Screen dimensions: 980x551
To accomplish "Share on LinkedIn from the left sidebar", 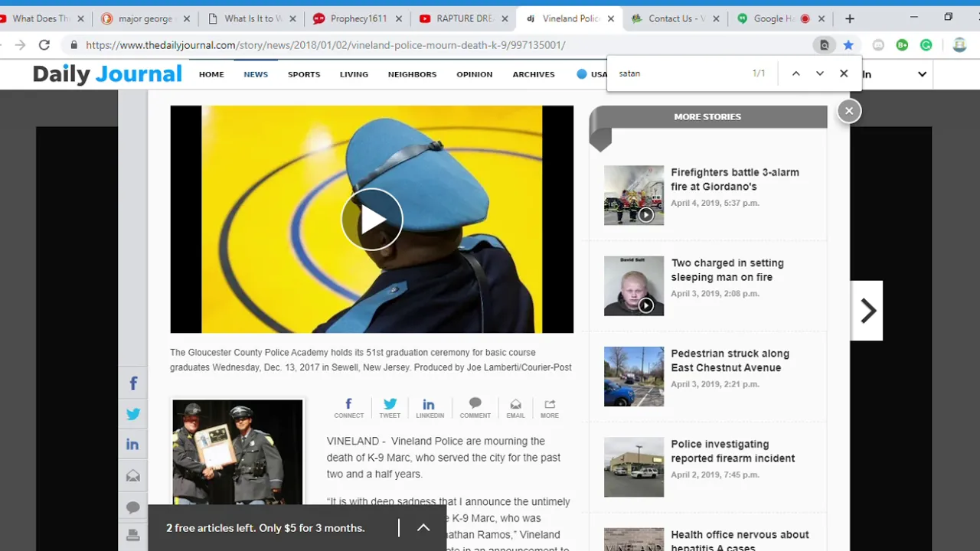I will pyautogui.click(x=132, y=445).
